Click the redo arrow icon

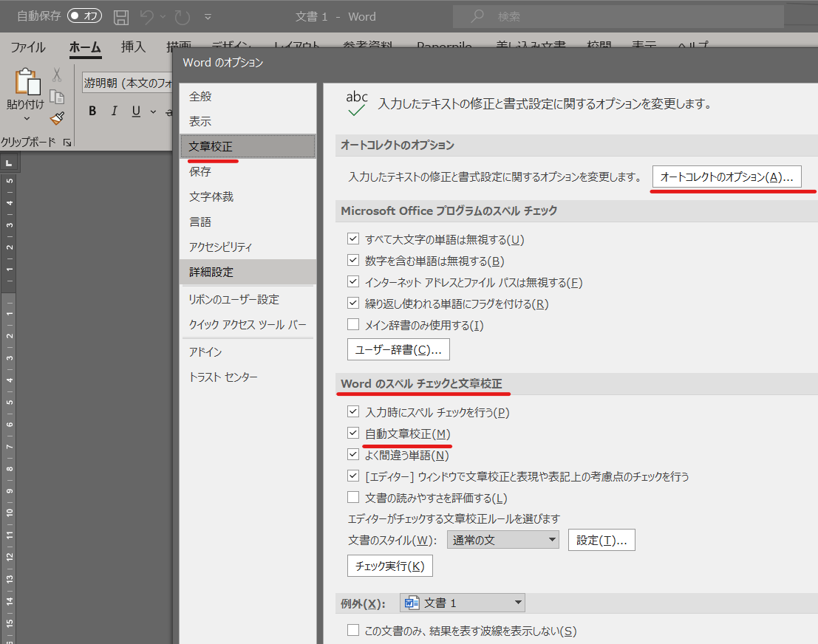(x=182, y=17)
